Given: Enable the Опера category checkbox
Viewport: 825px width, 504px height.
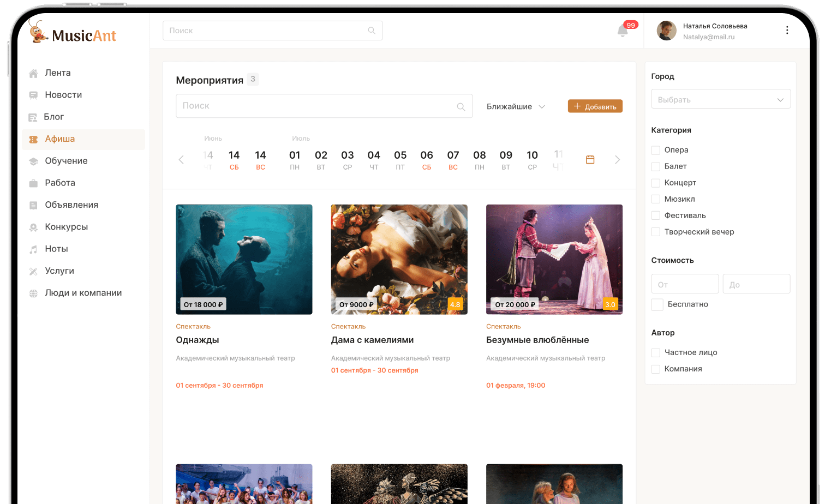Looking at the screenshot, I should pos(656,150).
